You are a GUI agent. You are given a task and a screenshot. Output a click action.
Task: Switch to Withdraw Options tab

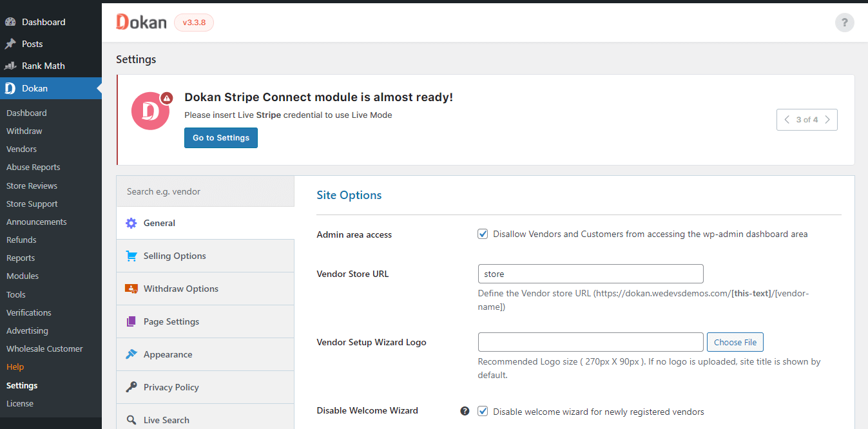point(206,289)
